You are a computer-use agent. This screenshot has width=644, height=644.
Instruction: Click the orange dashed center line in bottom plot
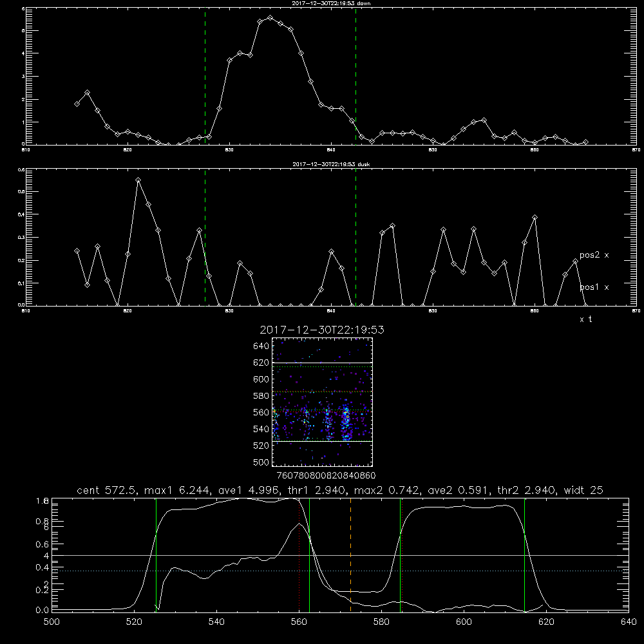point(350,555)
